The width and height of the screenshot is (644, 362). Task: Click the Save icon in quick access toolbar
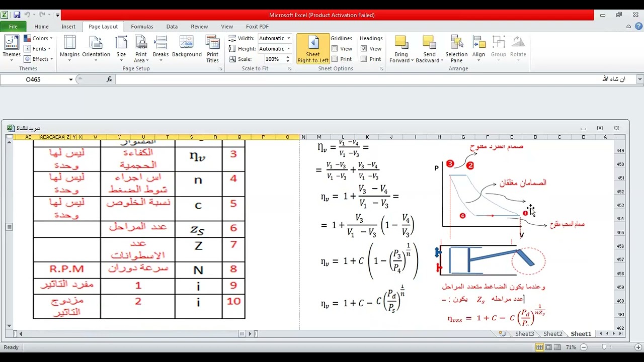[x=17, y=15]
